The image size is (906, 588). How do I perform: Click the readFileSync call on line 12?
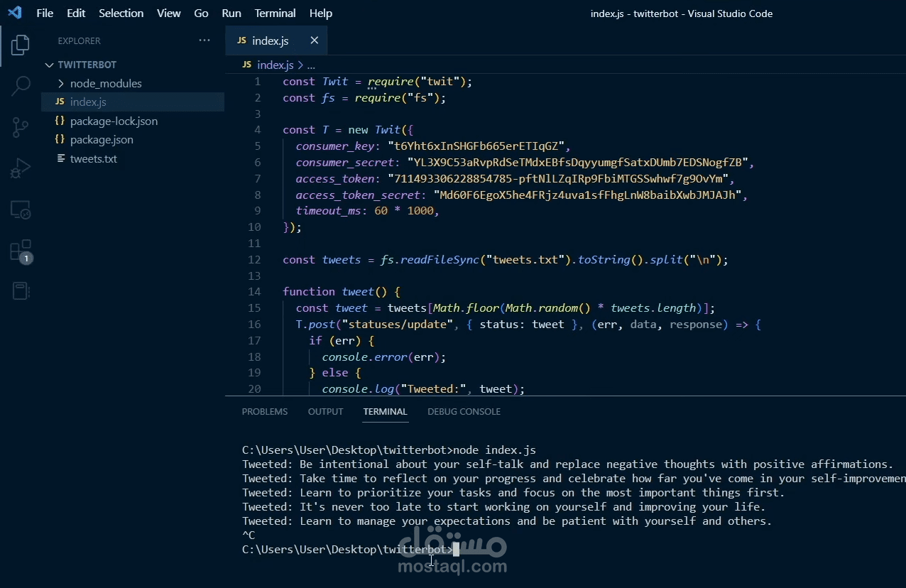pos(440,260)
